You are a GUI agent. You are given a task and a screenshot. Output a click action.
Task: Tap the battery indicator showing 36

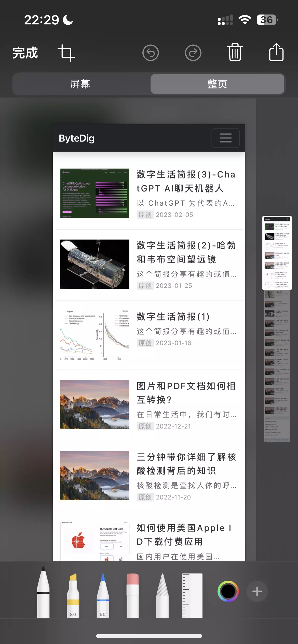[267, 20]
